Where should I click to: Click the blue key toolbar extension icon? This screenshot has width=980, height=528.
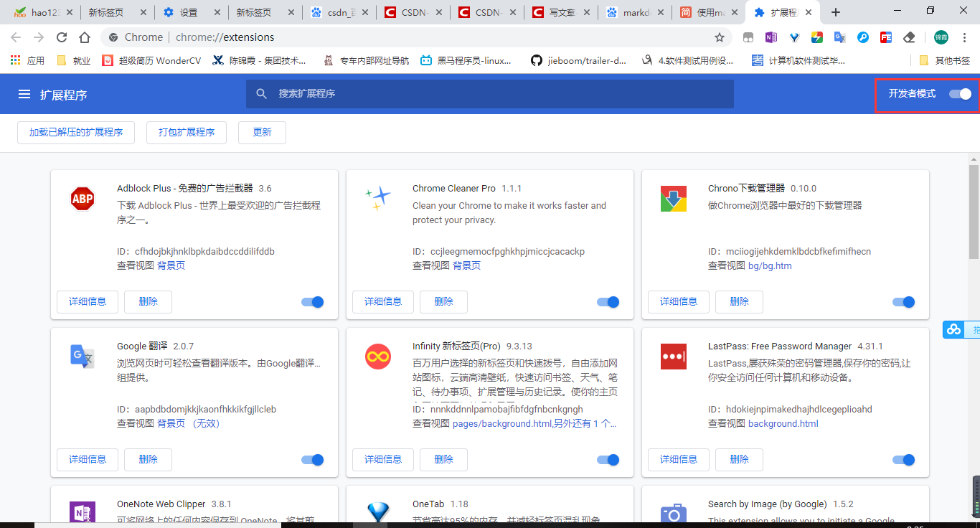coord(863,37)
